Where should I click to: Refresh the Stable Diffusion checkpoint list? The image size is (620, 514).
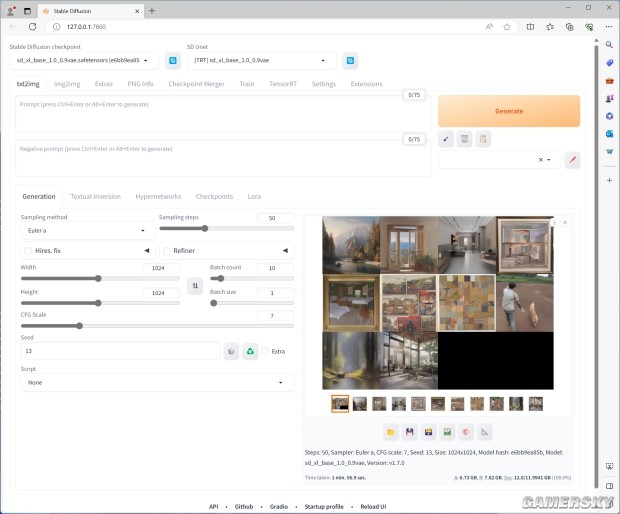[173, 60]
